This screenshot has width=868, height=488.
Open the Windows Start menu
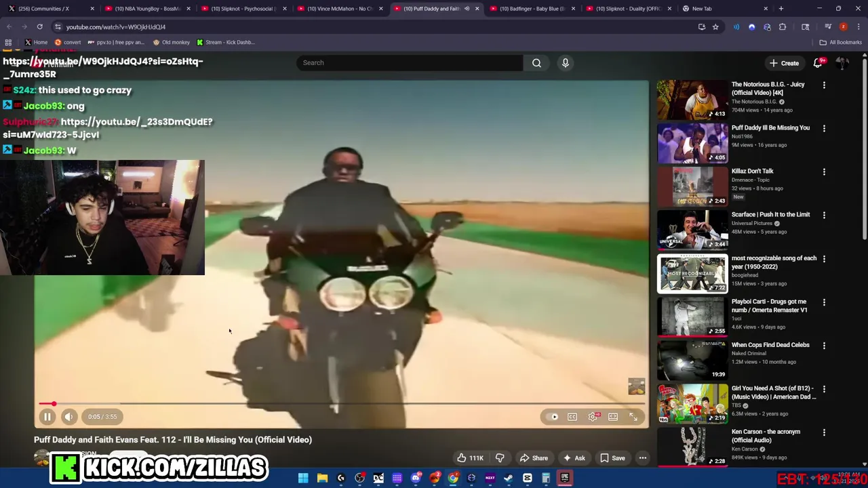[x=303, y=478]
